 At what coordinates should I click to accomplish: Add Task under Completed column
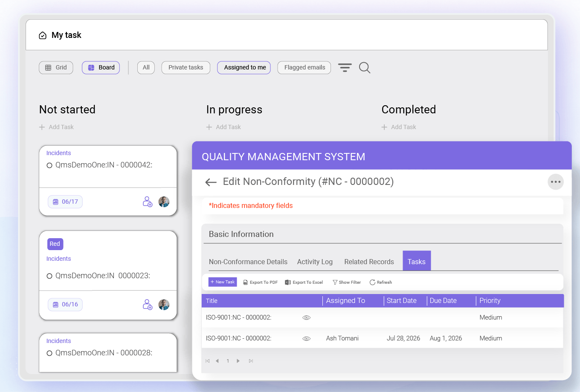click(x=399, y=127)
